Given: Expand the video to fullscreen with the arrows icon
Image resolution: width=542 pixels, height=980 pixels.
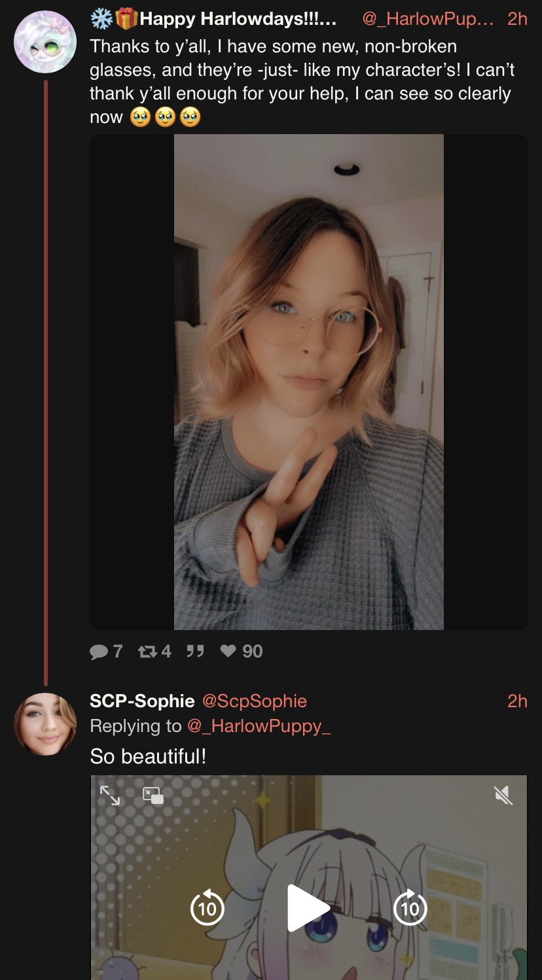Looking at the screenshot, I should coord(110,796).
